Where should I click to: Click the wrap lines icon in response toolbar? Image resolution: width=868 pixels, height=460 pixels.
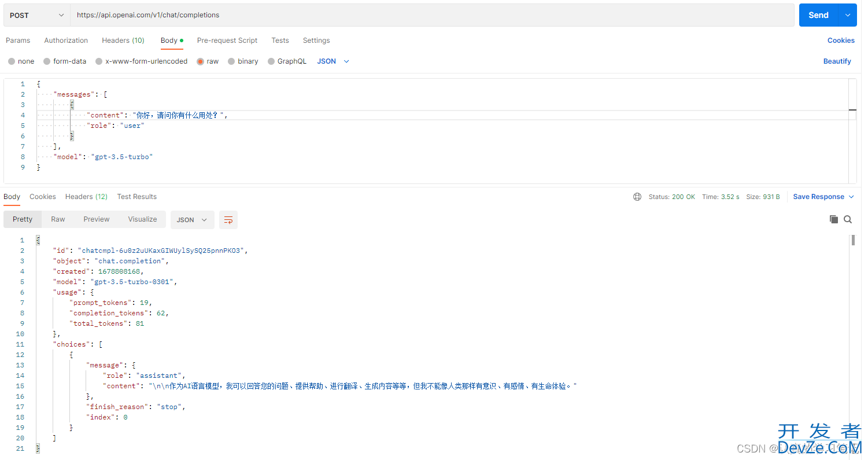(228, 220)
